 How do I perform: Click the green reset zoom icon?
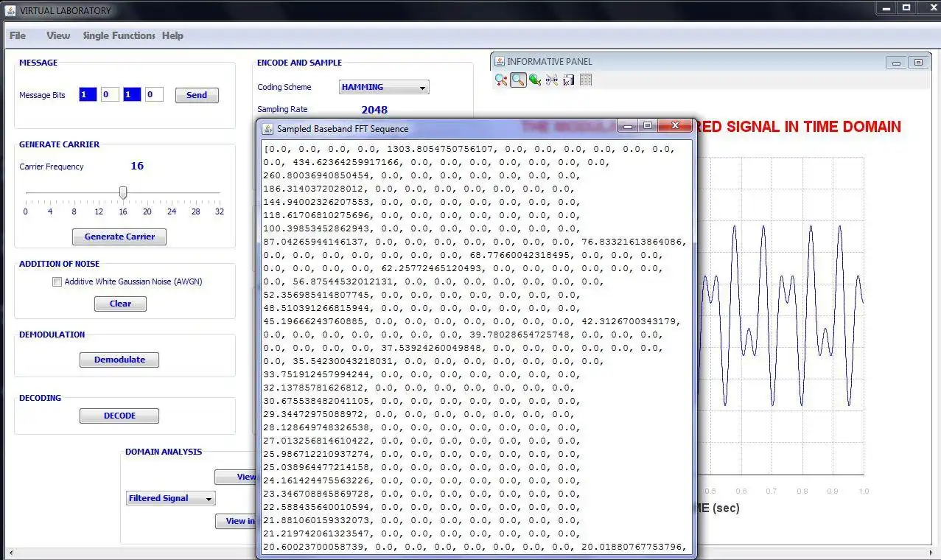(534, 80)
